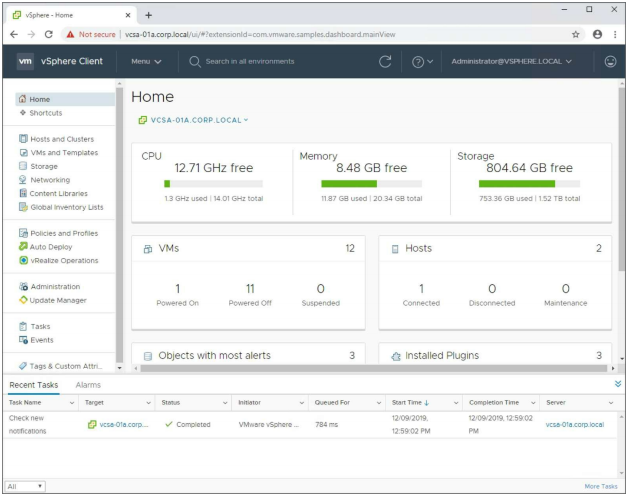Open VMs and Templates icon
Viewport: 628px width, 496px height.
[23, 152]
